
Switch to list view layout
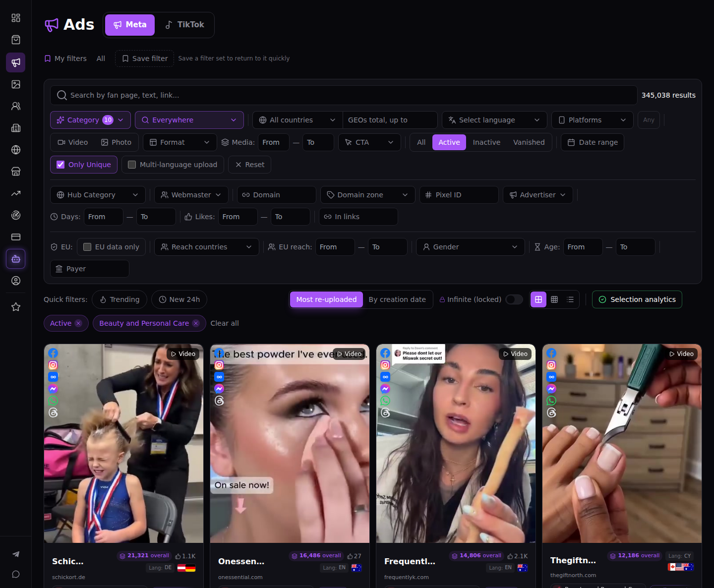tap(570, 299)
